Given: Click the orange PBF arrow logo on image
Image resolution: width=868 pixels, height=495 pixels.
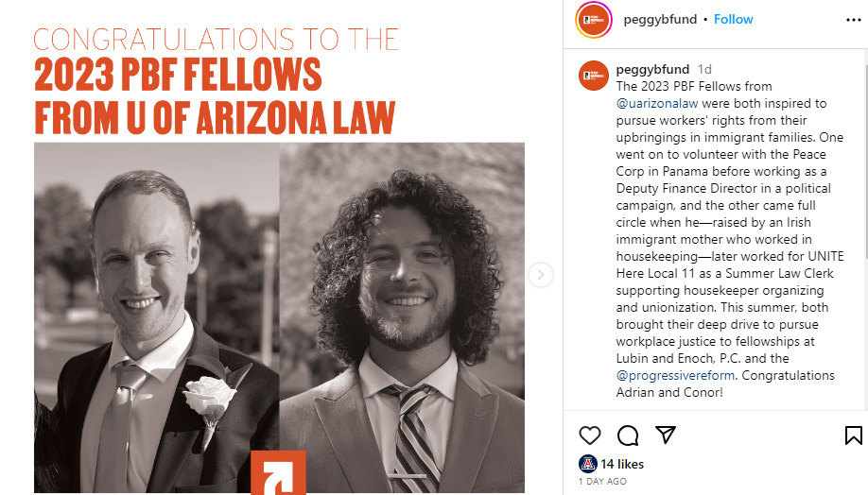Looking at the screenshot, I should pos(278,471).
